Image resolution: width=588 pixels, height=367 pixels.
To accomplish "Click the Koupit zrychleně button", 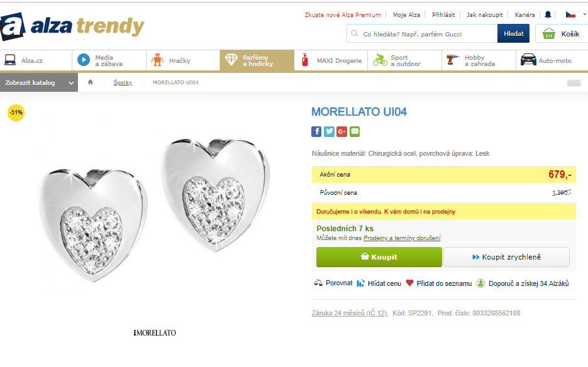I will pos(506,257).
